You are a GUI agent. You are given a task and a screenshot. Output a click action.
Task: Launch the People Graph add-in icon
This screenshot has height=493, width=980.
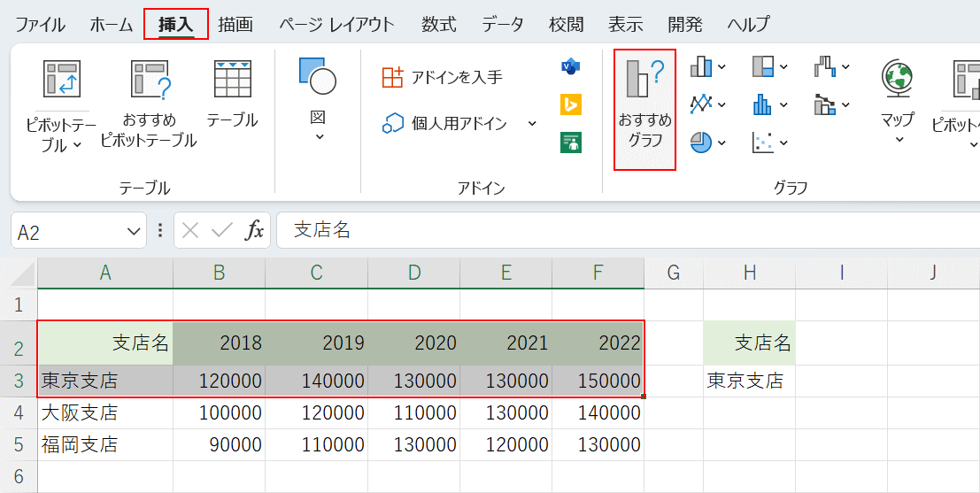[x=571, y=142]
